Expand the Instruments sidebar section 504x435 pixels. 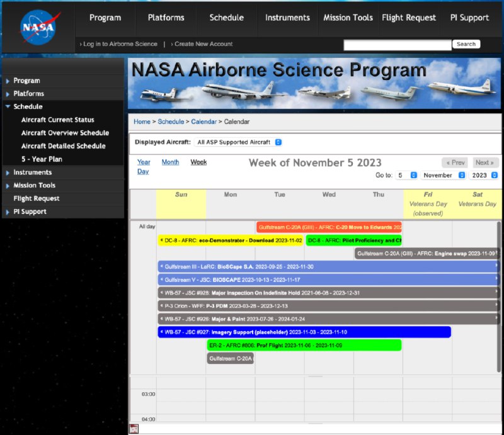tap(8, 172)
